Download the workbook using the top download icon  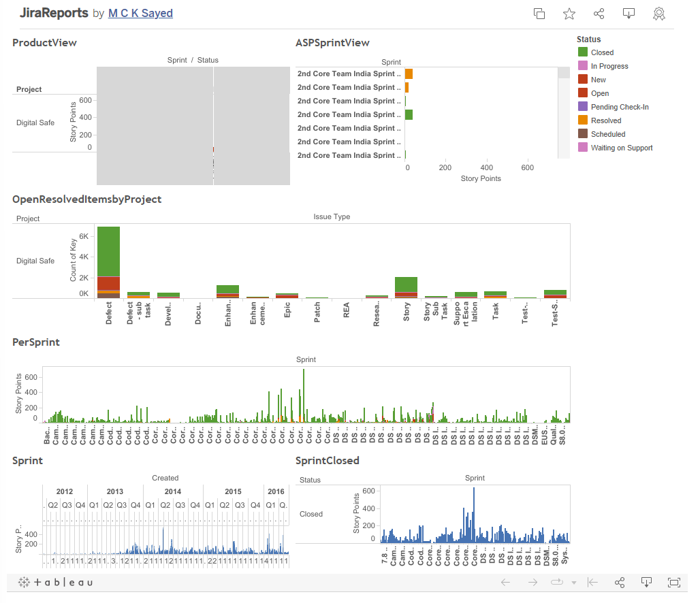tap(629, 14)
